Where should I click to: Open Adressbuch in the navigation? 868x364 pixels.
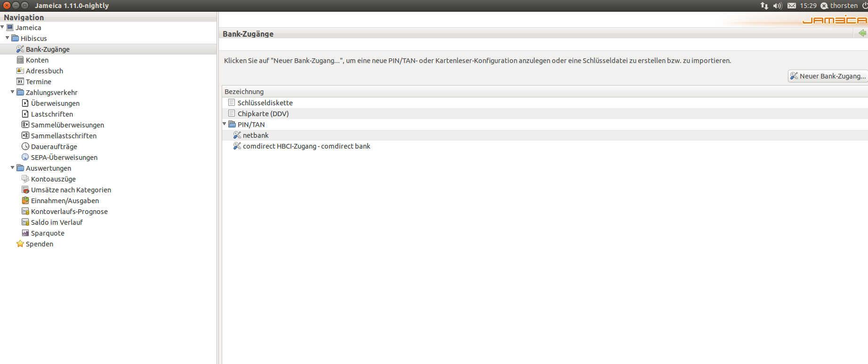pos(44,71)
